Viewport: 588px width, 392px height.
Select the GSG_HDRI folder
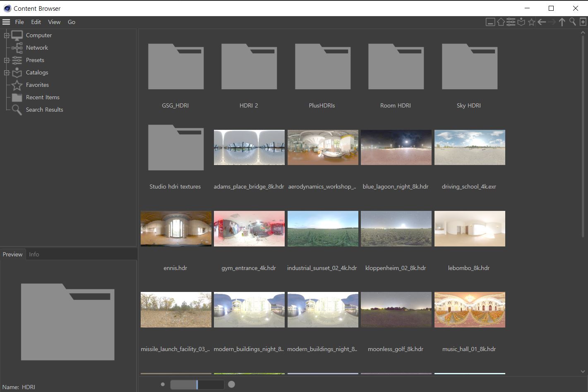tap(175, 67)
